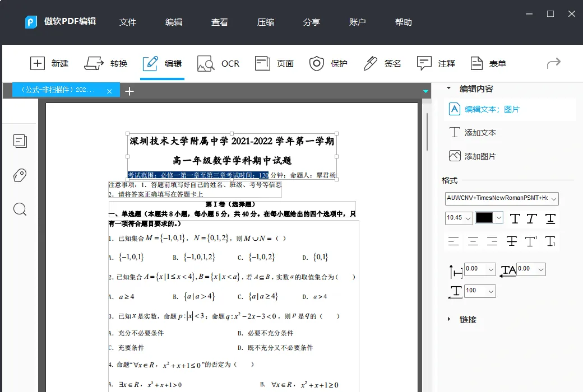583x392 pixels.
Task: Click the 格式 section label
Action: [449, 180]
